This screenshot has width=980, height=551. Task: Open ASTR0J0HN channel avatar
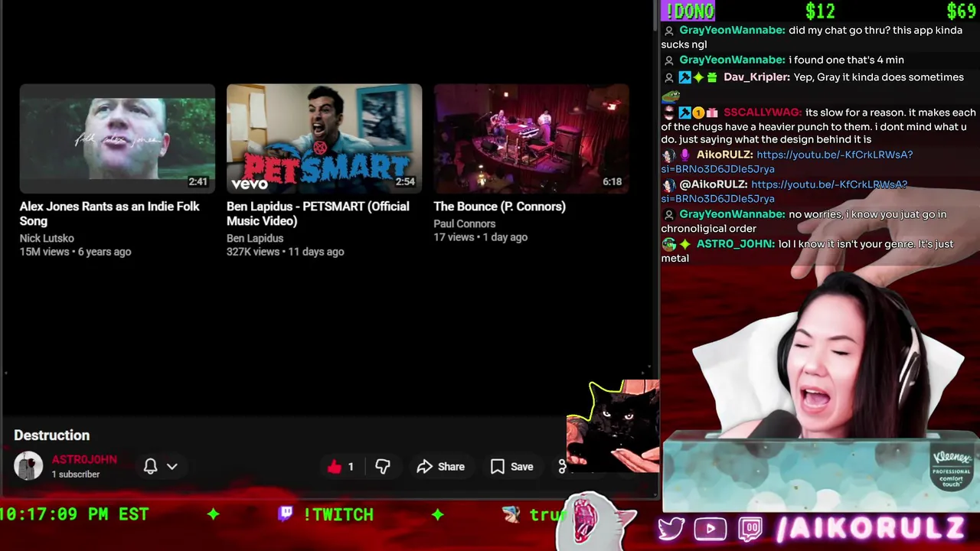pos(28,466)
